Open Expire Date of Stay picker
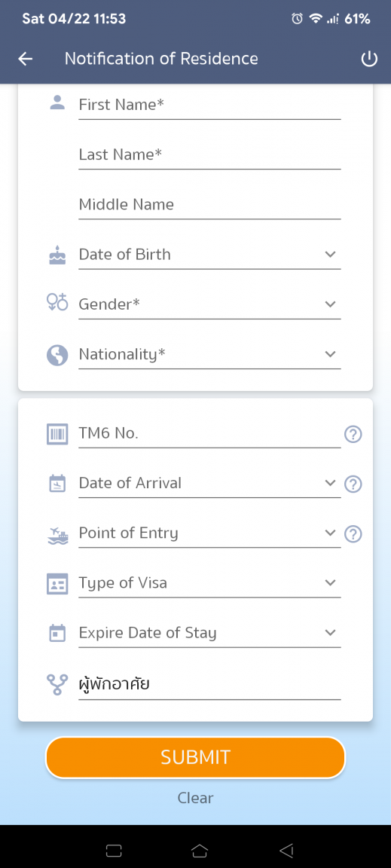Screen dimensions: 391x868 pyautogui.click(x=209, y=633)
